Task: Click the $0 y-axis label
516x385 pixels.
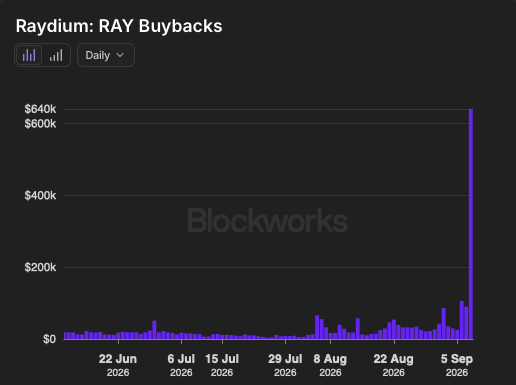Action: pyautogui.click(x=49, y=339)
